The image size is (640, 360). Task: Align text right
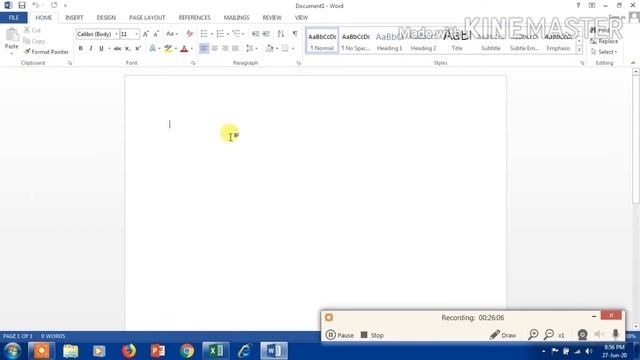[225, 49]
